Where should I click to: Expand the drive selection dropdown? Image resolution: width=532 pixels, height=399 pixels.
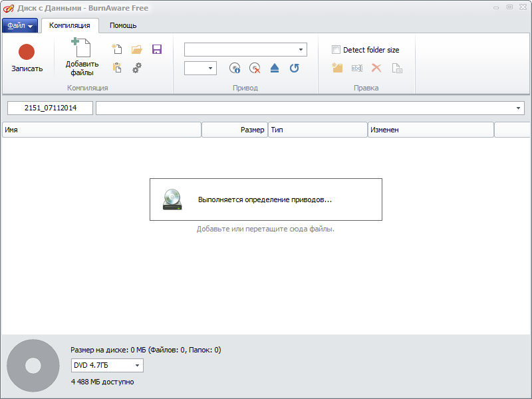click(301, 50)
